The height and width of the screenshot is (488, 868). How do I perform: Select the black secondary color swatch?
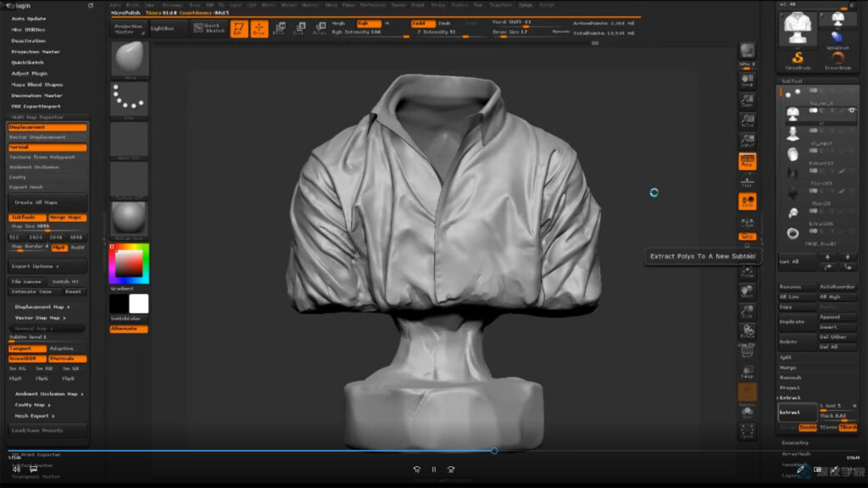119,304
